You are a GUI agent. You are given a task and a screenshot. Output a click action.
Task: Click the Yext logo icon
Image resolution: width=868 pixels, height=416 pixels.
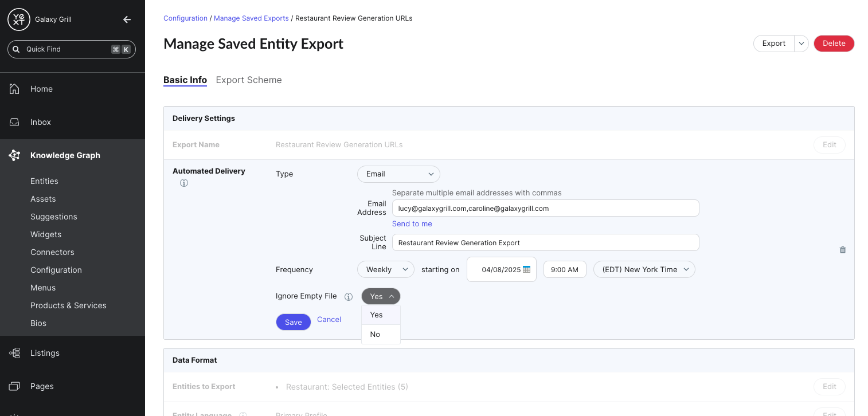point(19,19)
